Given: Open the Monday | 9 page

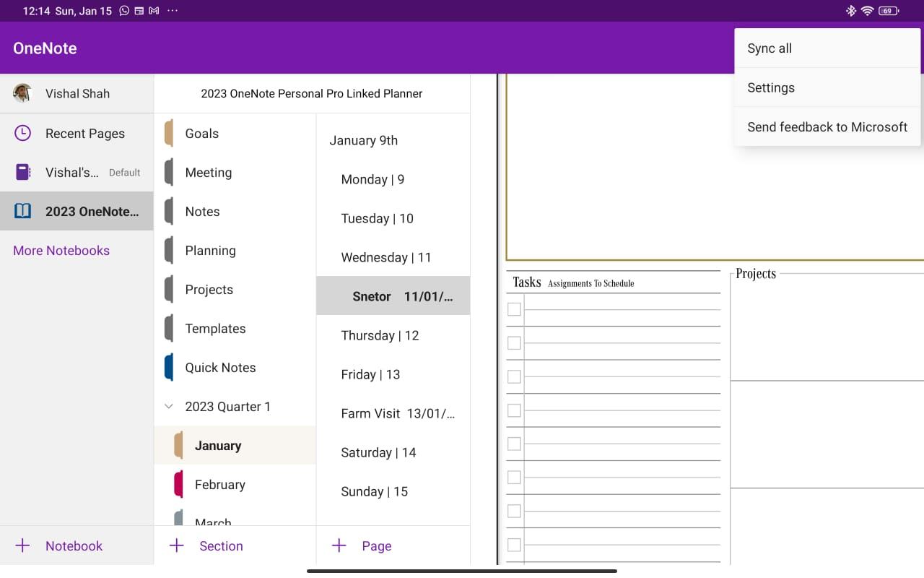Looking at the screenshot, I should (393, 179).
